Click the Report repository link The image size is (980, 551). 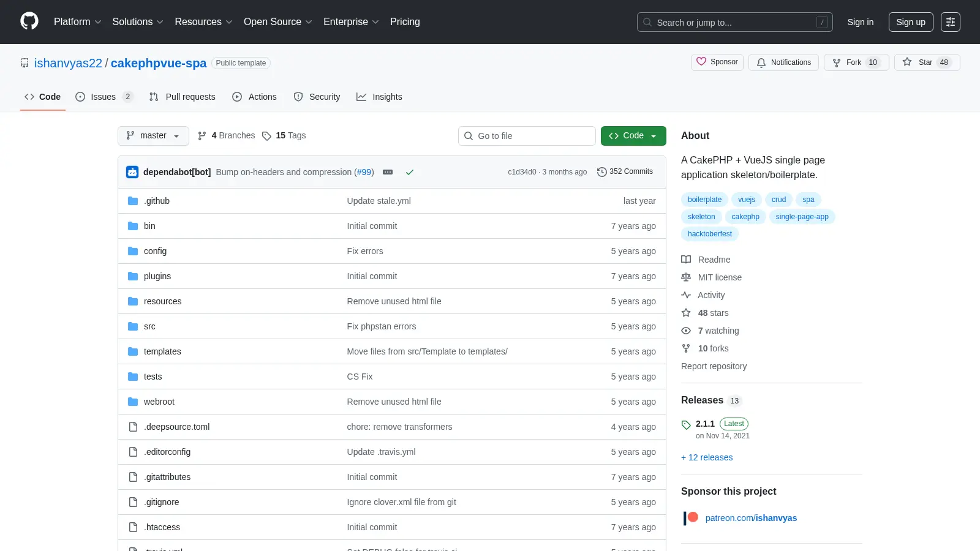tap(714, 366)
